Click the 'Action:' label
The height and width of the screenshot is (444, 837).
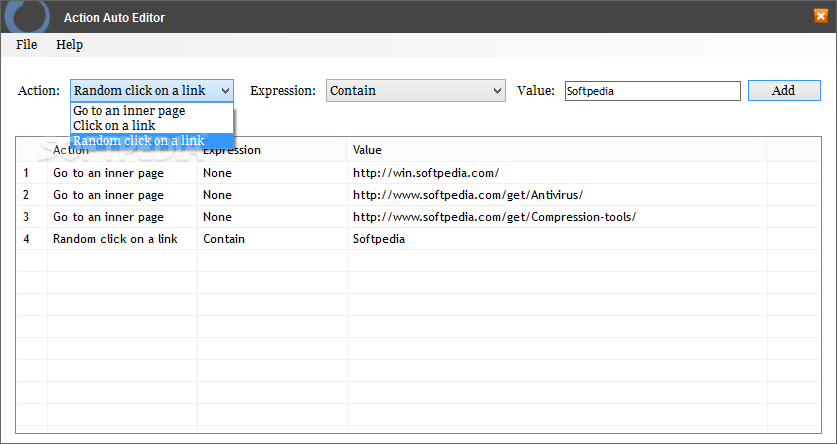(39, 91)
